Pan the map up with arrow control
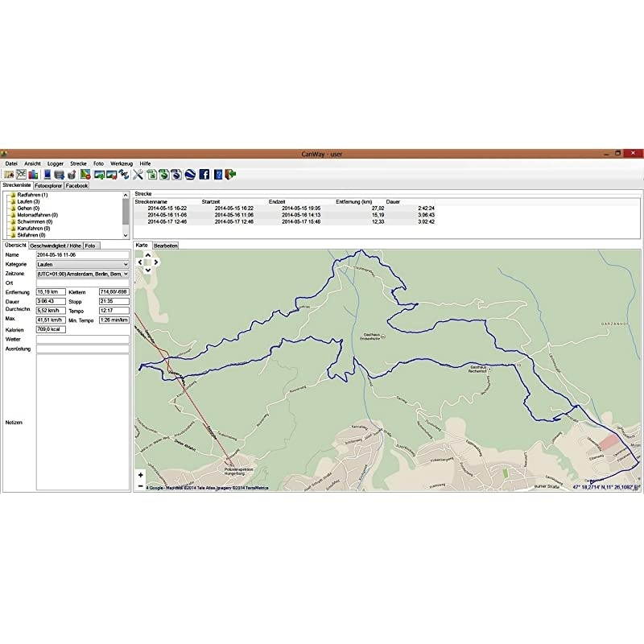Screen dimensions: 644x644 coord(147,255)
